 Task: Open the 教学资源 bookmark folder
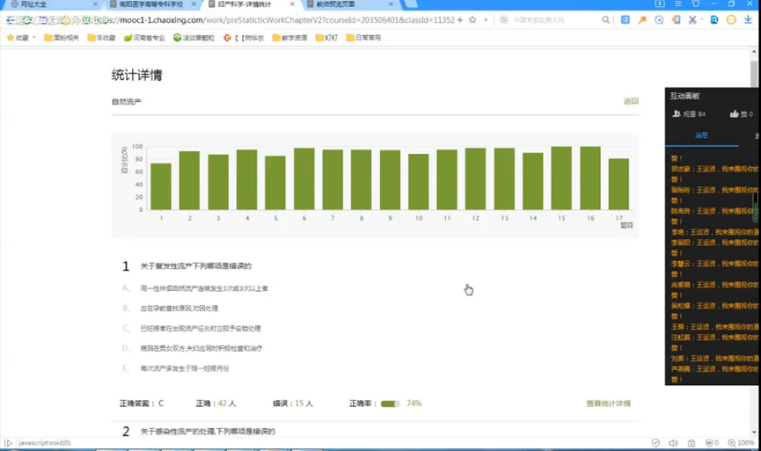(272, 38)
